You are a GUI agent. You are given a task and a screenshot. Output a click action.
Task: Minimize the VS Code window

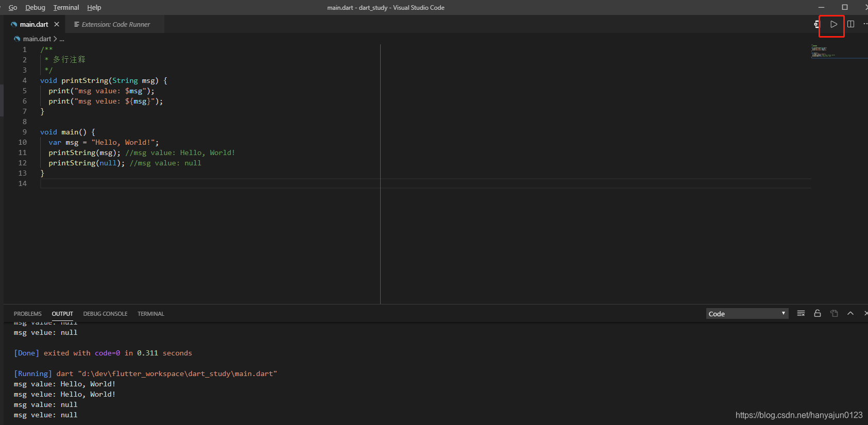(822, 7)
